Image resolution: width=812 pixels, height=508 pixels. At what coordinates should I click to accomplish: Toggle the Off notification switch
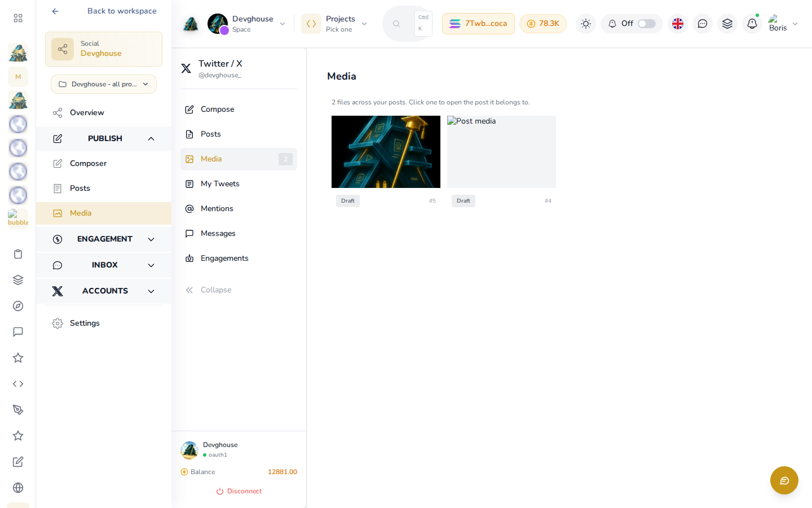[647, 24]
